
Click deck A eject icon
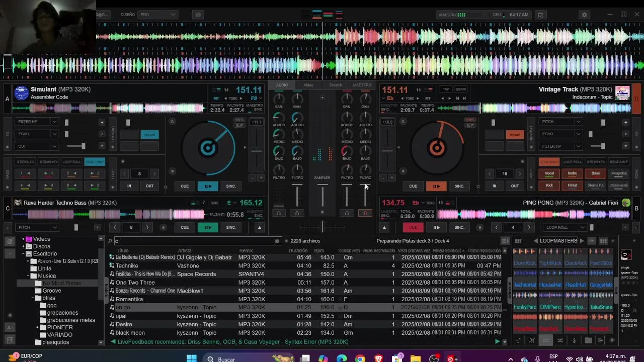pos(172,121)
